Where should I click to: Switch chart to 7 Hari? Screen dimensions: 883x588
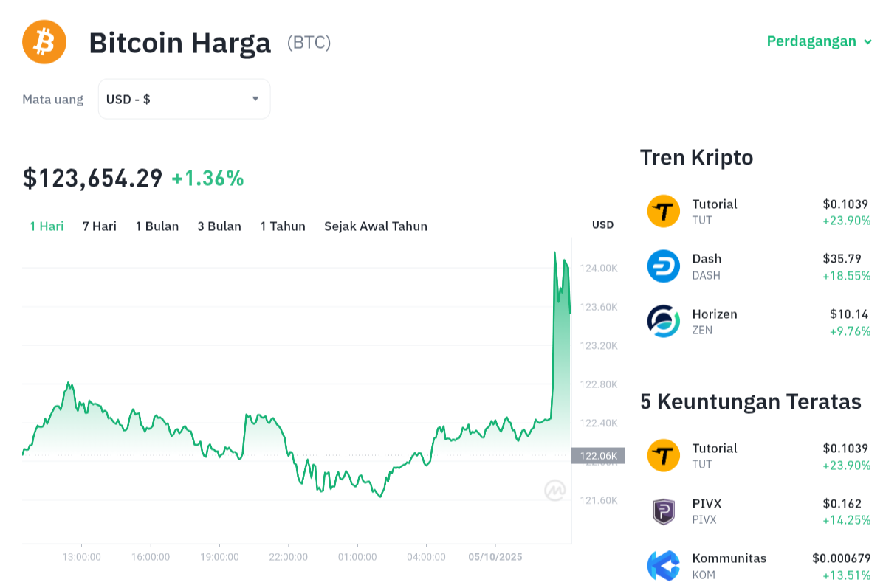click(100, 226)
